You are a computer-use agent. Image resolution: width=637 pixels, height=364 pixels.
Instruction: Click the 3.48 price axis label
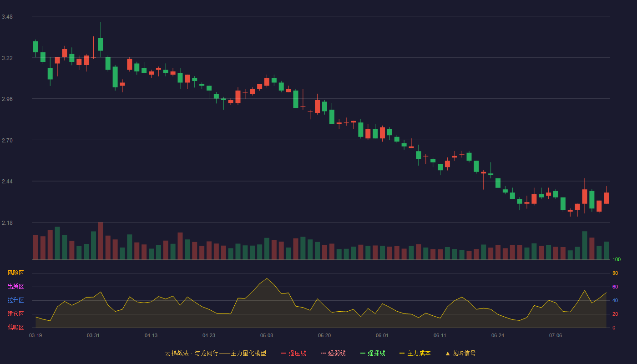(x=7, y=17)
